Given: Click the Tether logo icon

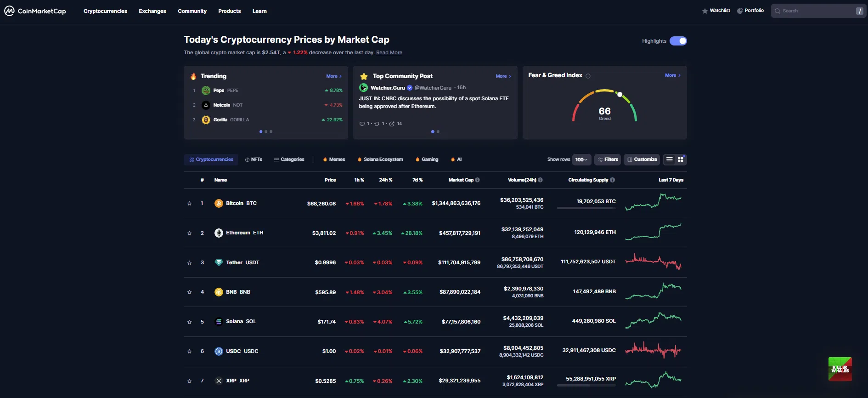Looking at the screenshot, I should tap(219, 262).
